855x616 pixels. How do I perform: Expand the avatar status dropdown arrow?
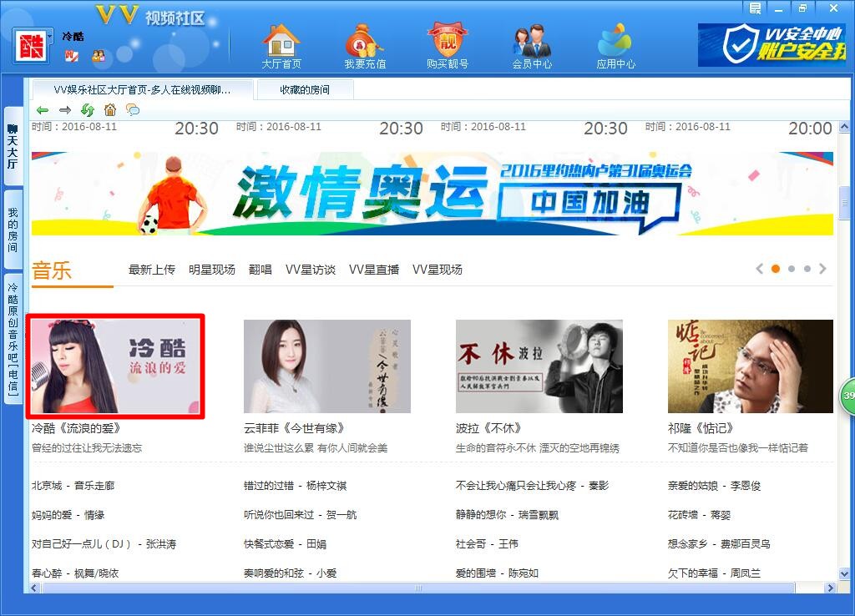click(50, 36)
